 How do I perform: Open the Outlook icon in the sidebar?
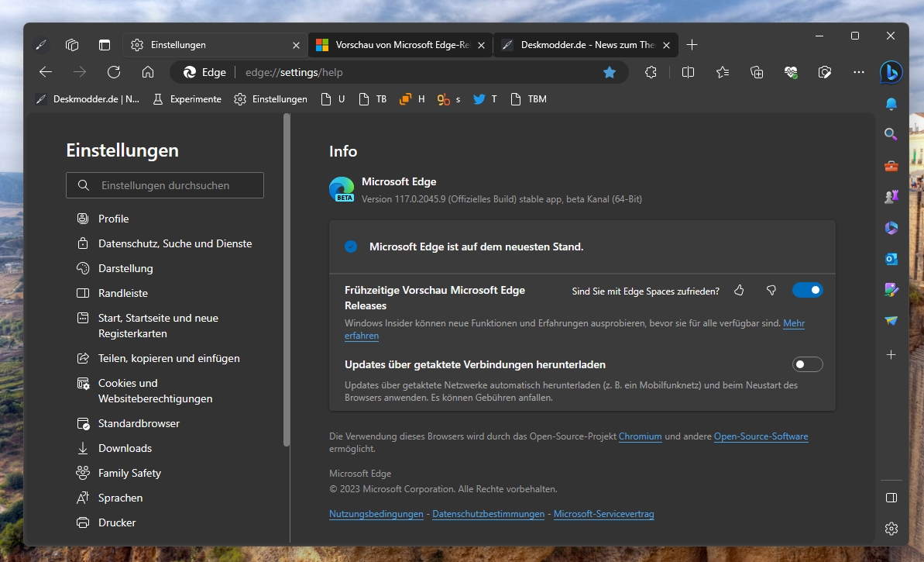[891, 259]
